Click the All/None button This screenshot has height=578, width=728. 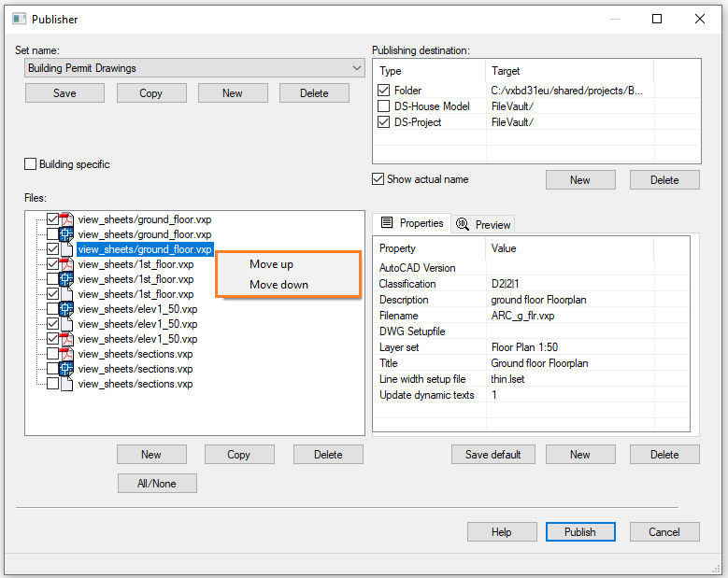(157, 483)
